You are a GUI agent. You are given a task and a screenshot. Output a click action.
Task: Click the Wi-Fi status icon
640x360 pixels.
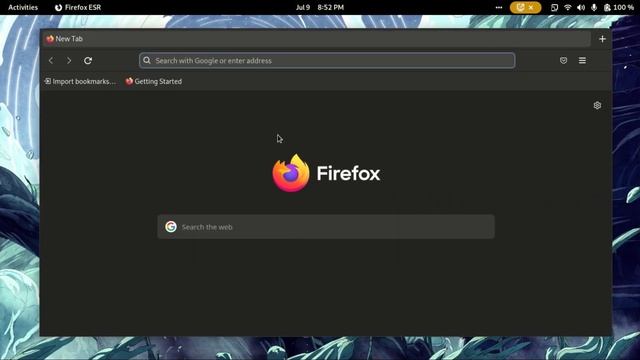click(x=568, y=7)
